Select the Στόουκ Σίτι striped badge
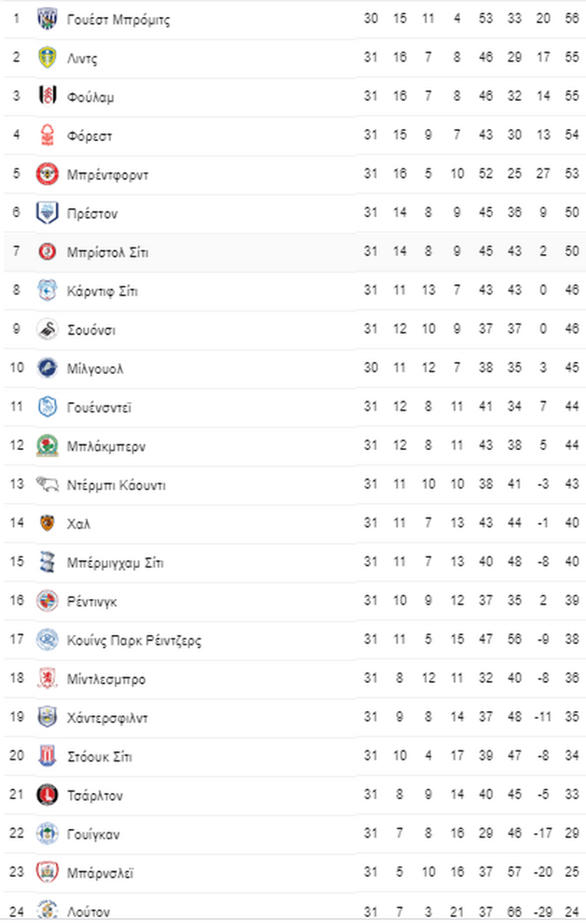The image size is (586, 924). coord(47,756)
